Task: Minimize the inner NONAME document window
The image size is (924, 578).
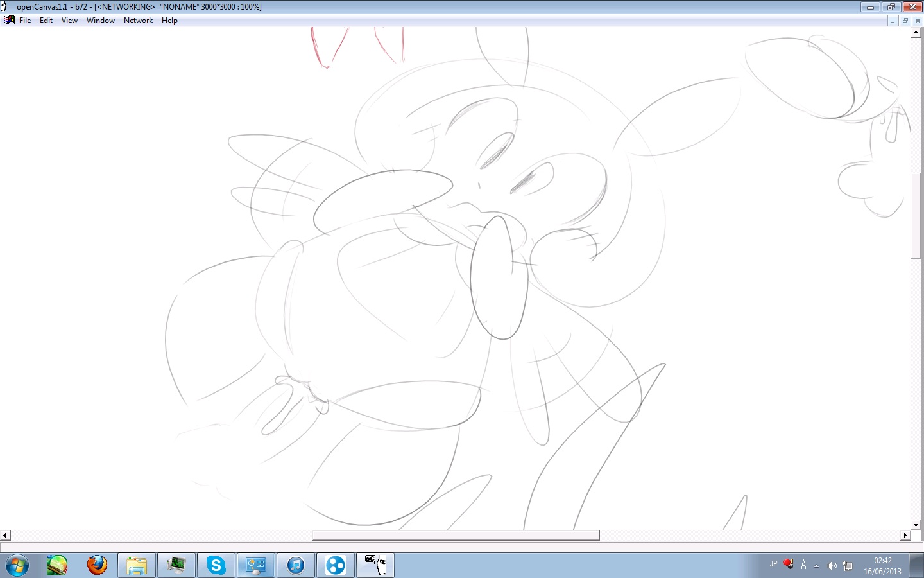Action: pos(893,21)
